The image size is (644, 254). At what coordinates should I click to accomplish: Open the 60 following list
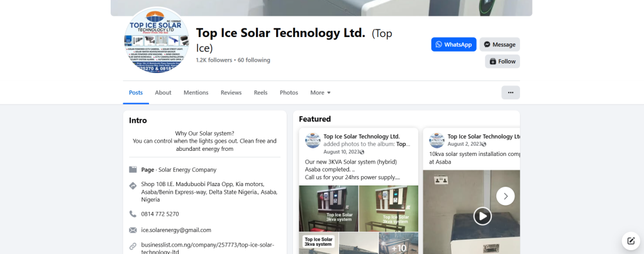click(x=253, y=60)
